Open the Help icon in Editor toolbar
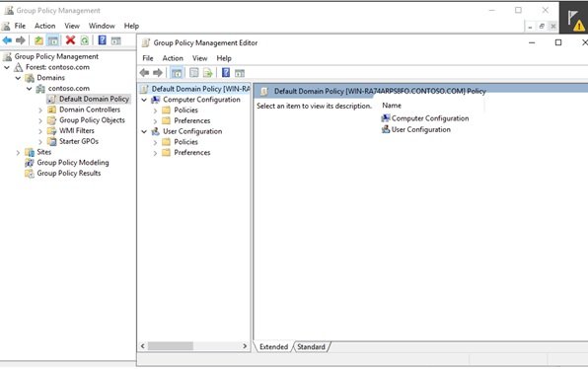The image size is (588, 369). pyautogui.click(x=226, y=72)
